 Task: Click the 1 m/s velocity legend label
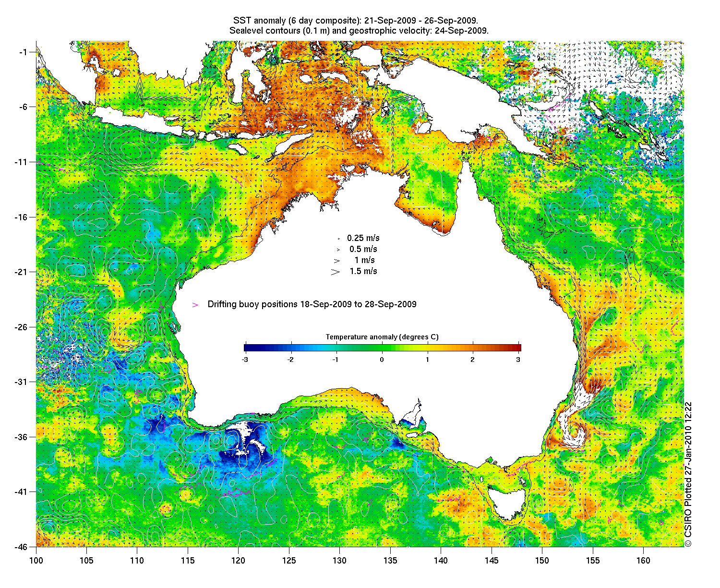(365, 260)
